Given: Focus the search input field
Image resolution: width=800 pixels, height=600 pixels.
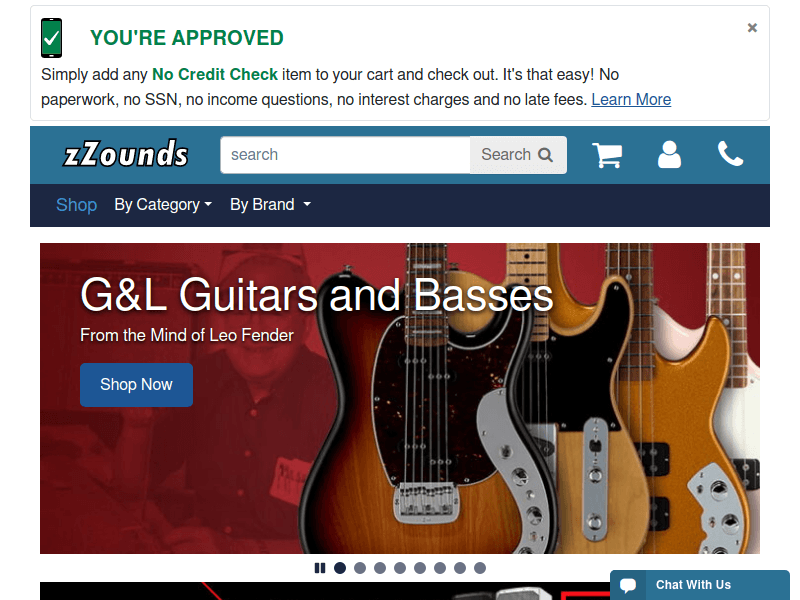Looking at the screenshot, I should coord(345,155).
